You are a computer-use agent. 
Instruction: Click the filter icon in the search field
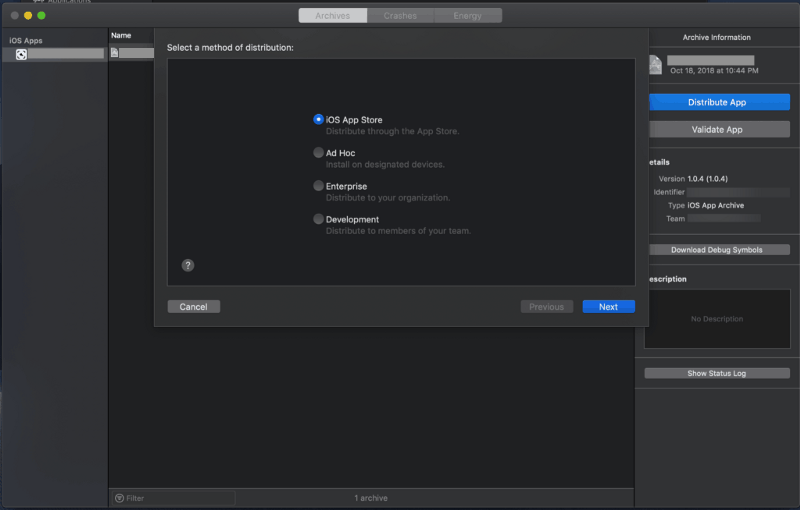coord(119,498)
